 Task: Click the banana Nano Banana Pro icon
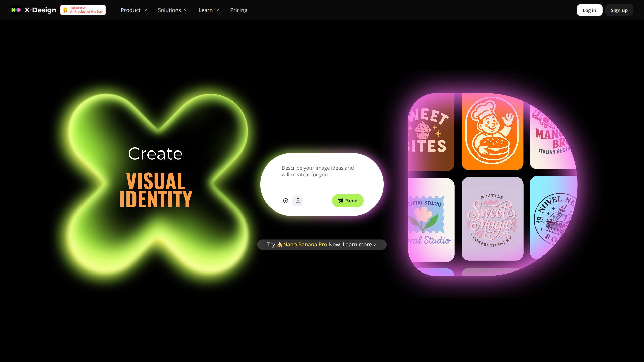(280, 245)
